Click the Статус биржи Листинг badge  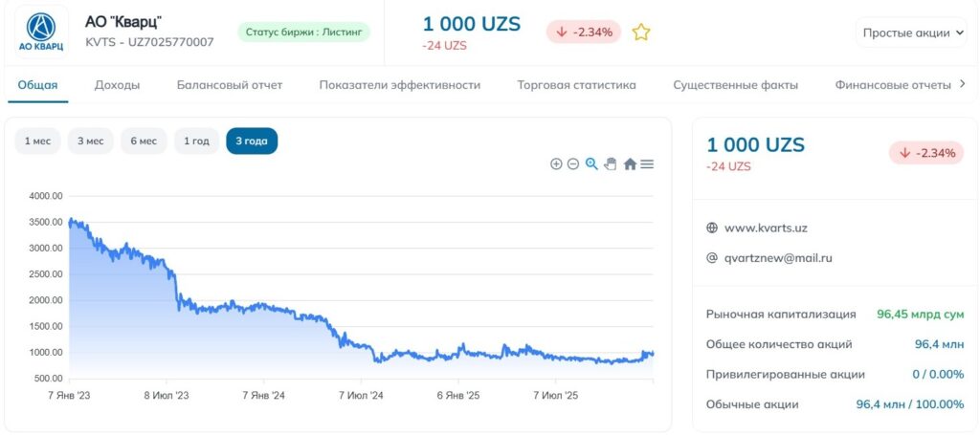pos(303,33)
